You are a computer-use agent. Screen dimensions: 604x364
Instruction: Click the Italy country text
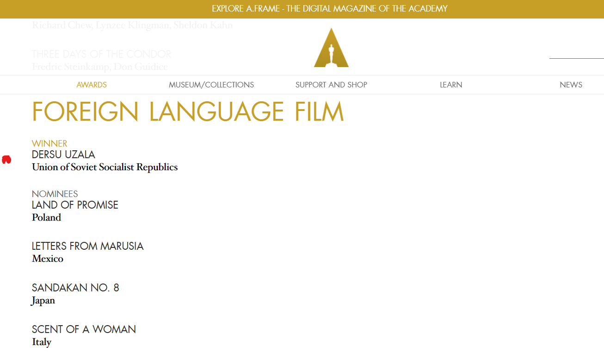point(42,342)
